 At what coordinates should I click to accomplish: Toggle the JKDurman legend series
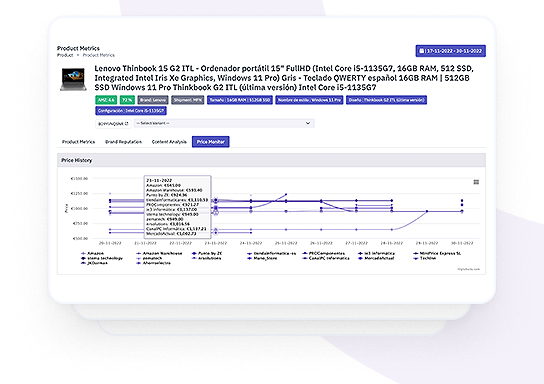pyautogui.click(x=94, y=263)
